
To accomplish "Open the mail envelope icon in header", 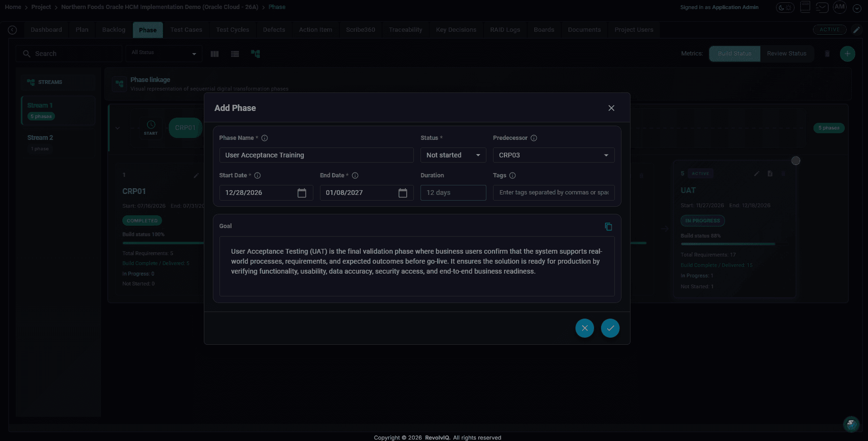I will click(822, 8).
